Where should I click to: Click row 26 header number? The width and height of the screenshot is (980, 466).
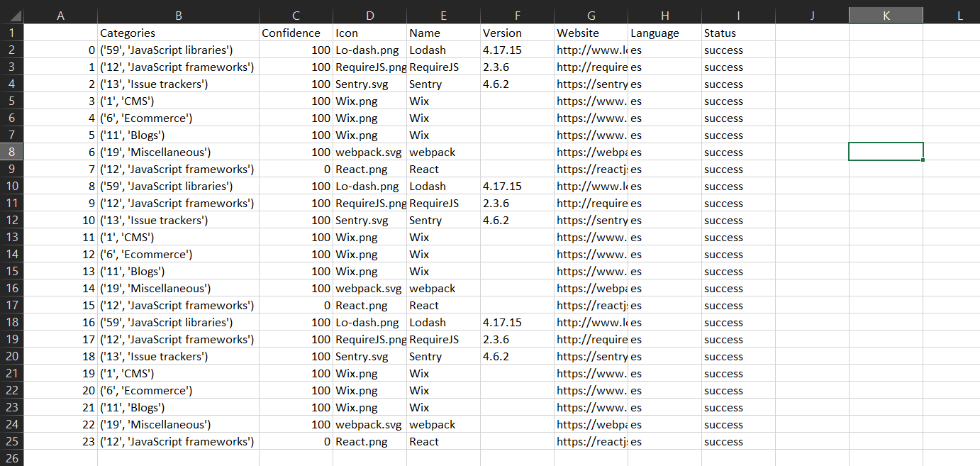[11, 458]
